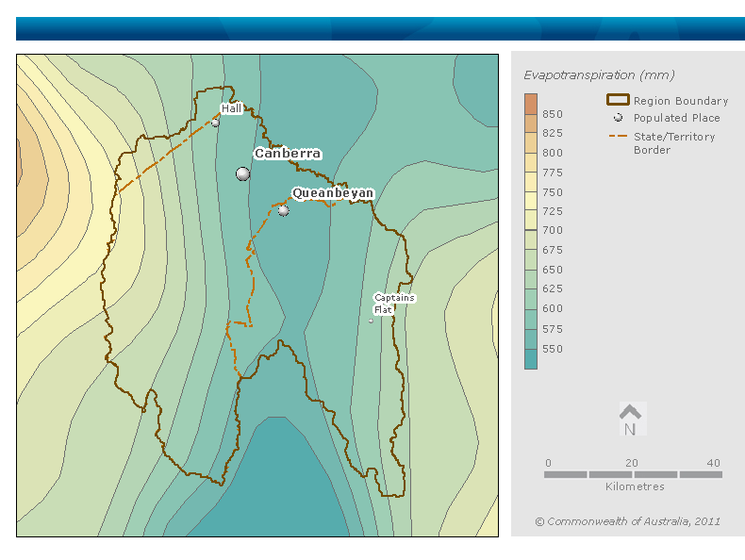Click the 825 legend value
745x560 pixels.
click(553, 134)
